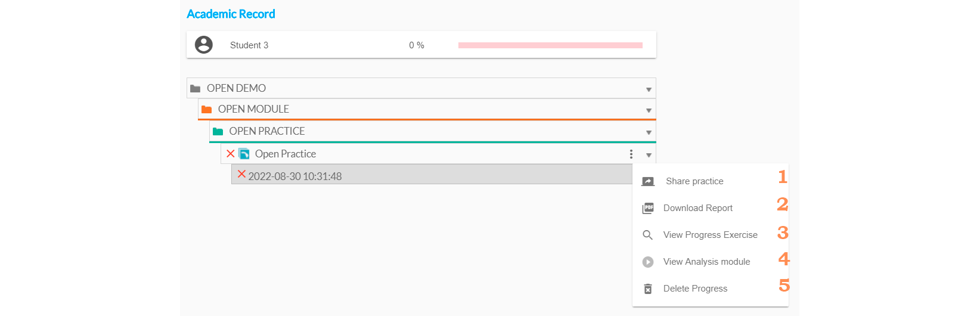Click the PDF report icon
Image resolution: width=980 pixels, height=316 pixels.
(648, 208)
